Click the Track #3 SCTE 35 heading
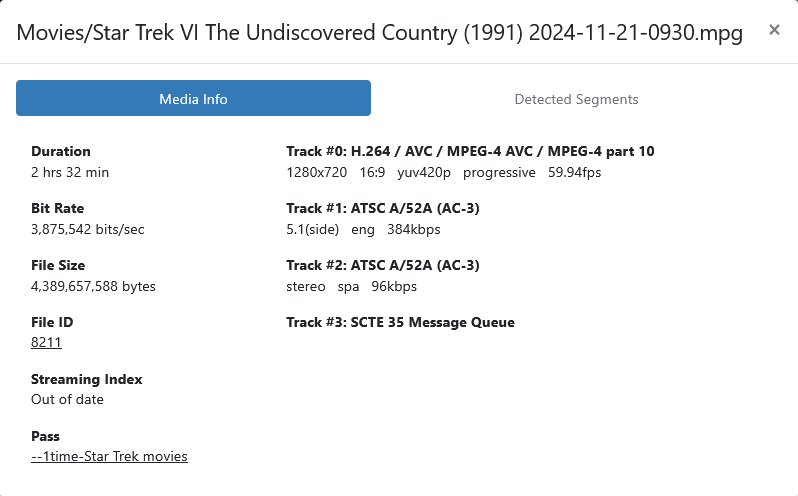798x496 pixels. [400, 322]
